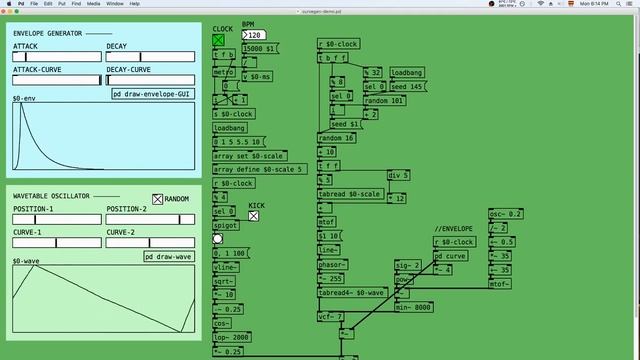Image resolution: width=640 pixels, height=360 pixels.
Task: Open Spotlight search in the menu bar
Action: [x=619, y=4]
